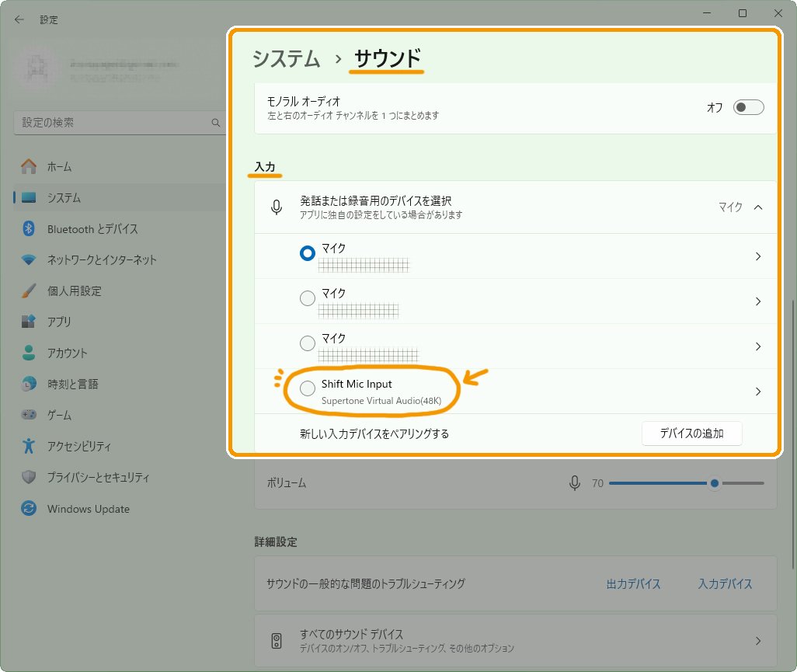The image size is (797, 672).
Task: Select the second マイク radio button
Action: (307, 298)
